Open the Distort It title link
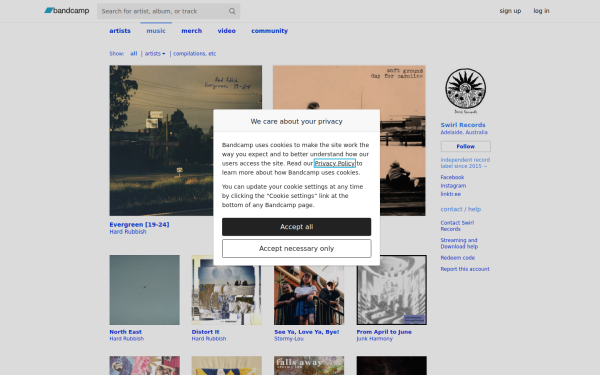600x375 pixels. coord(205,332)
